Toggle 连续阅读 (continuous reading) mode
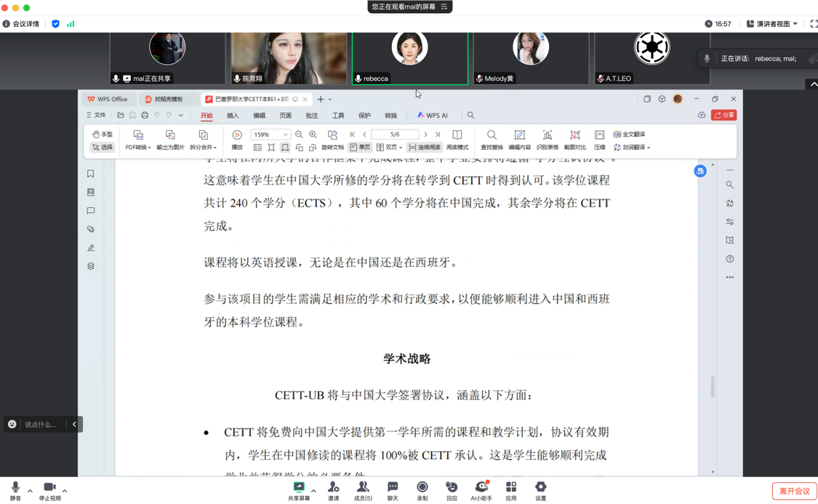The height and width of the screenshot is (504, 818). 424,148
